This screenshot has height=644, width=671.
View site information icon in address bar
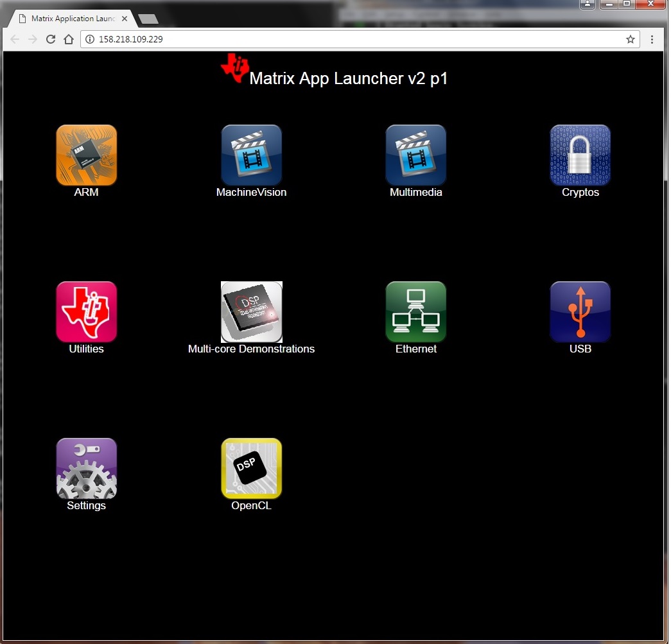[x=89, y=39]
